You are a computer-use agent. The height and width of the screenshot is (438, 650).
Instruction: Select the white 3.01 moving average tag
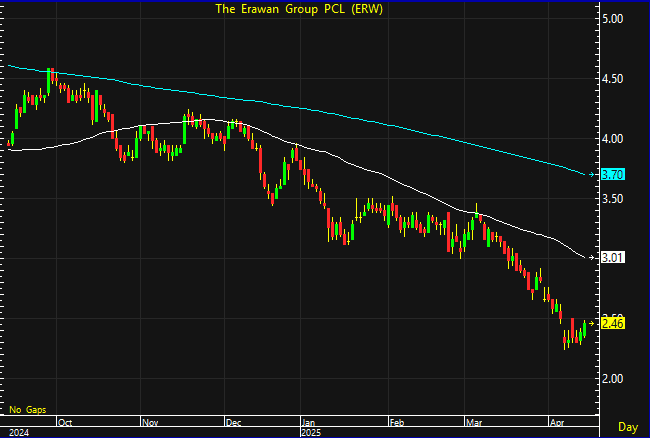[613, 258]
